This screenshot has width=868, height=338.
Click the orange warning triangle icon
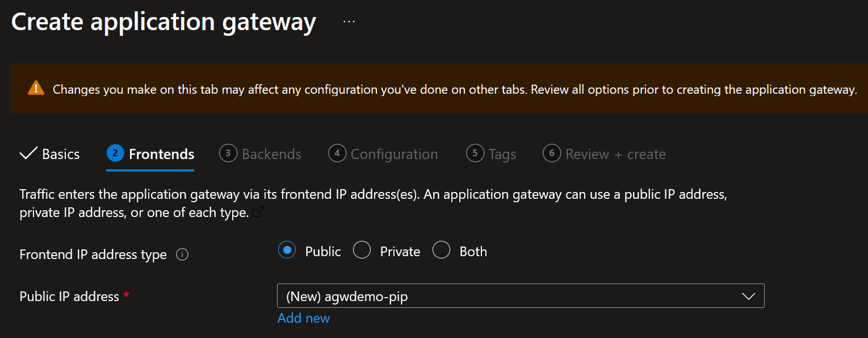tap(36, 89)
